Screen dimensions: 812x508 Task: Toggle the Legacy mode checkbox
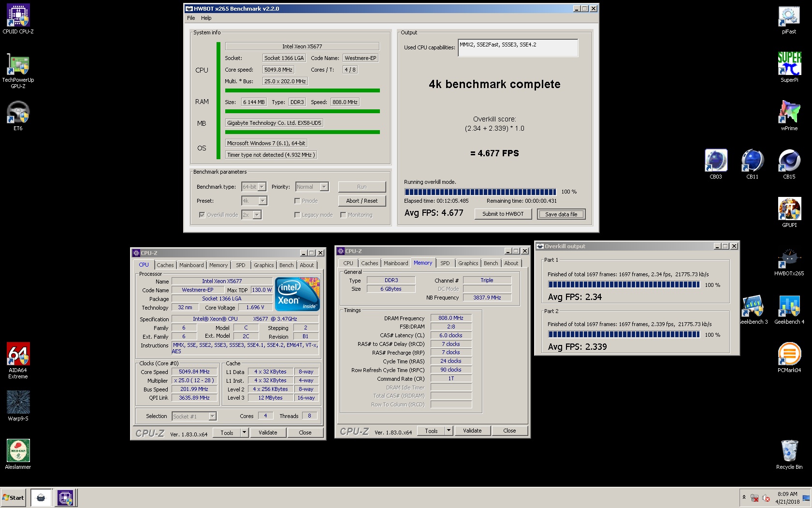(x=297, y=215)
